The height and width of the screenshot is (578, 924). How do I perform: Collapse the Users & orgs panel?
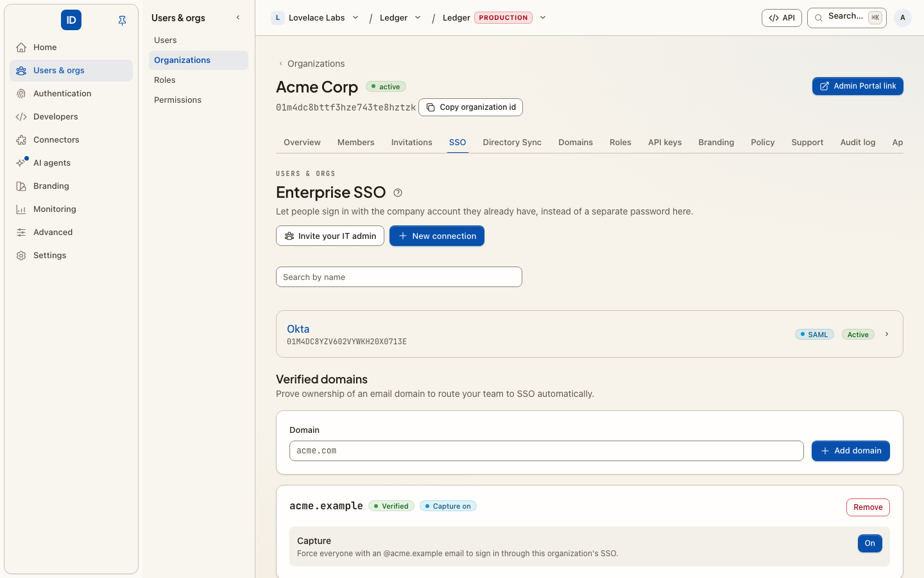tap(238, 18)
